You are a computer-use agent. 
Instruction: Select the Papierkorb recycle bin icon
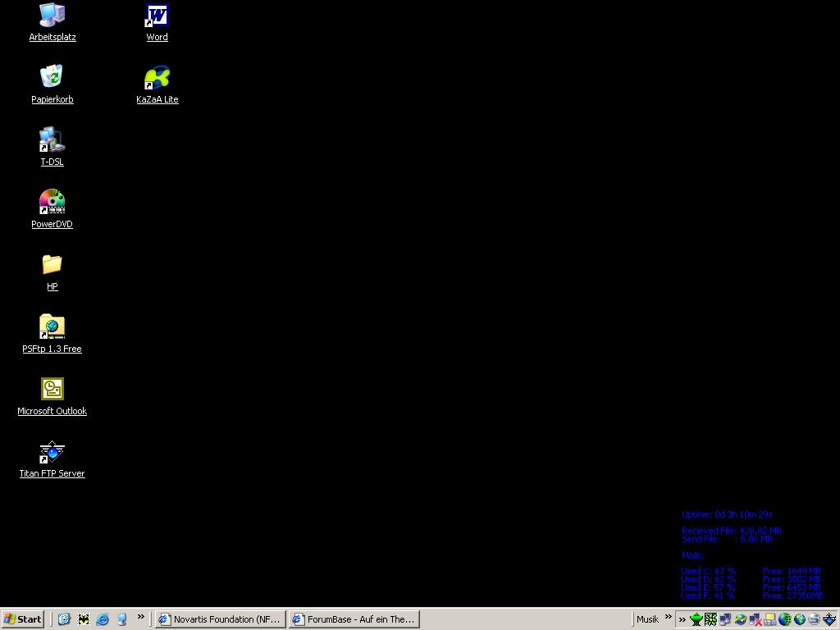(52, 84)
